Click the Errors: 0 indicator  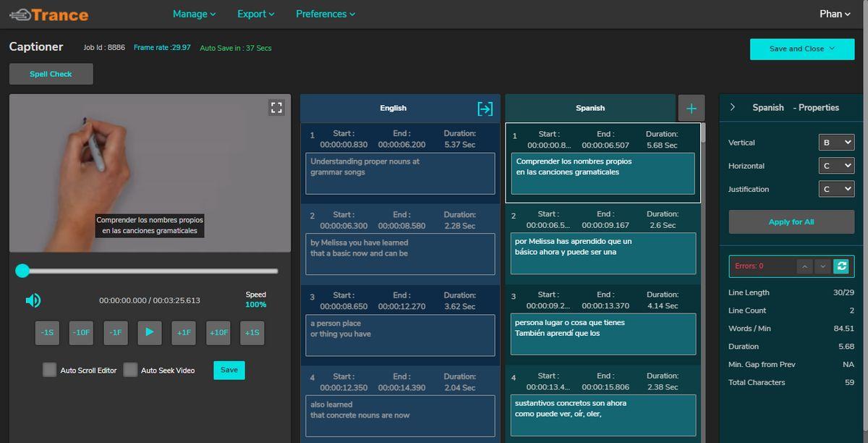click(749, 266)
